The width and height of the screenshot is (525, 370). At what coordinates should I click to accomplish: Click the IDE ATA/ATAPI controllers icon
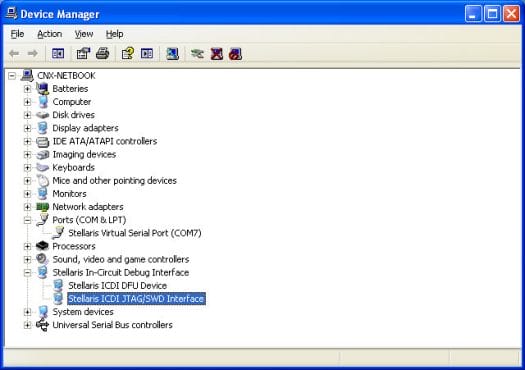pos(43,141)
